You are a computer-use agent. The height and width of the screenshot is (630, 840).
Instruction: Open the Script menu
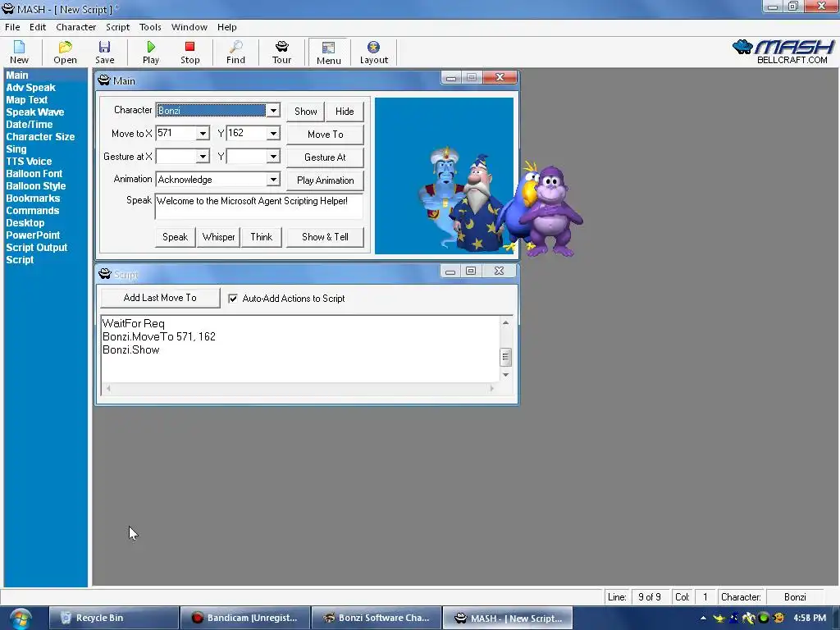[x=117, y=27]
